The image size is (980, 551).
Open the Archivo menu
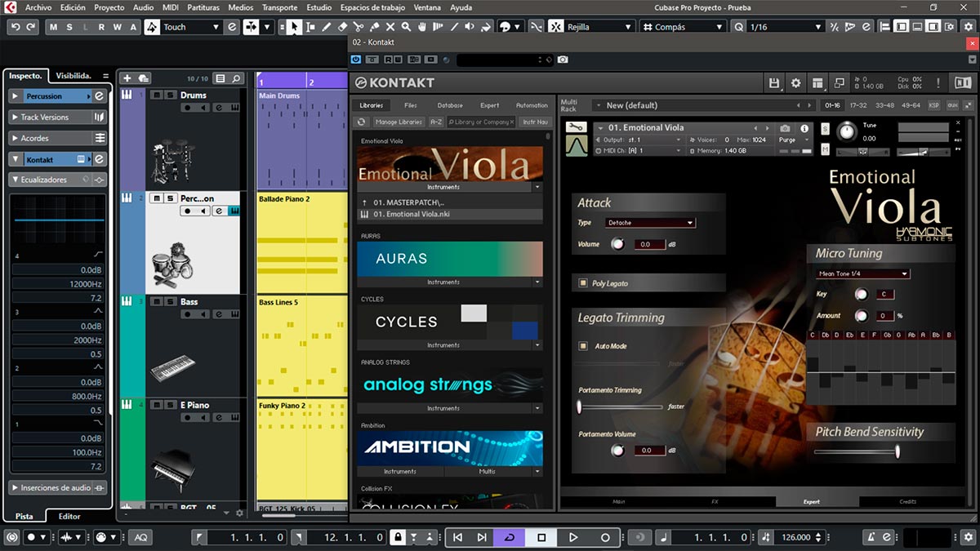[x=38, y=7]
